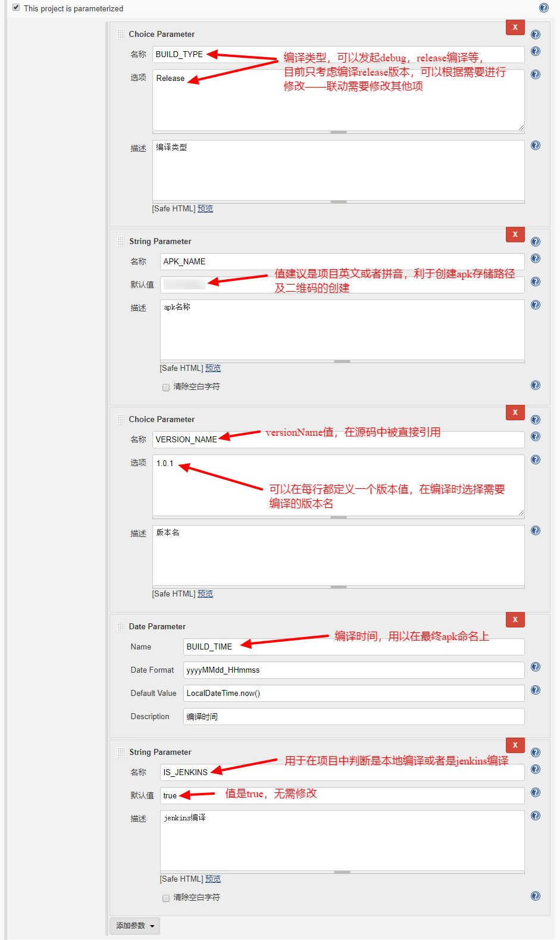Click the APK_NAME name input

tap(342, 261)
